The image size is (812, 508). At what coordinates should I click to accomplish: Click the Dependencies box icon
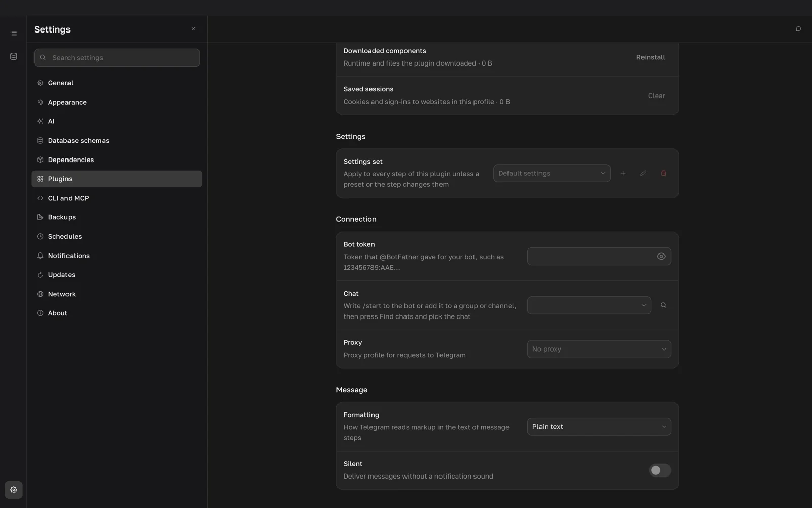pyautogui.click(x=40, y=160)
